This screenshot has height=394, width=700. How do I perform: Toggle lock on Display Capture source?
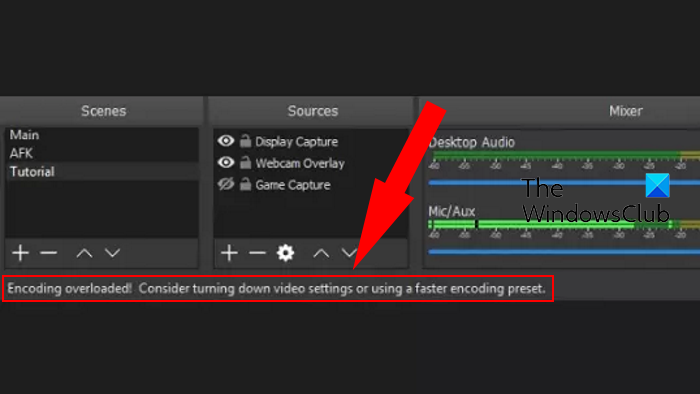[x=245, y=141]
